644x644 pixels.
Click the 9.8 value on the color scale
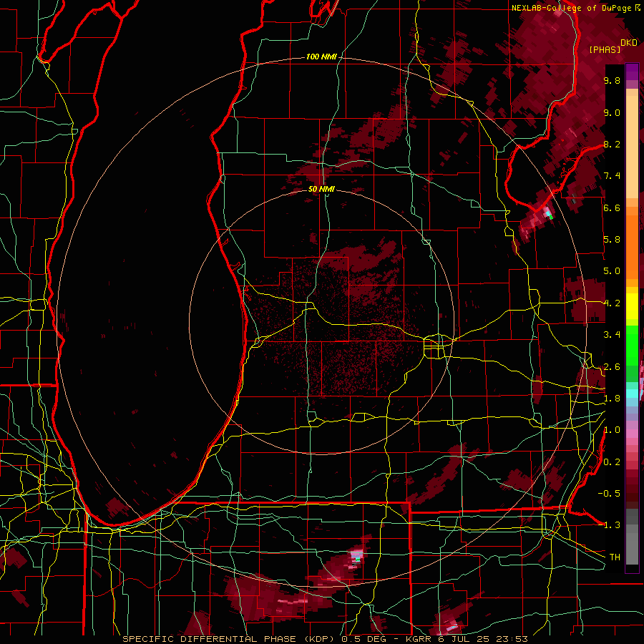click(x=612, y=80)
